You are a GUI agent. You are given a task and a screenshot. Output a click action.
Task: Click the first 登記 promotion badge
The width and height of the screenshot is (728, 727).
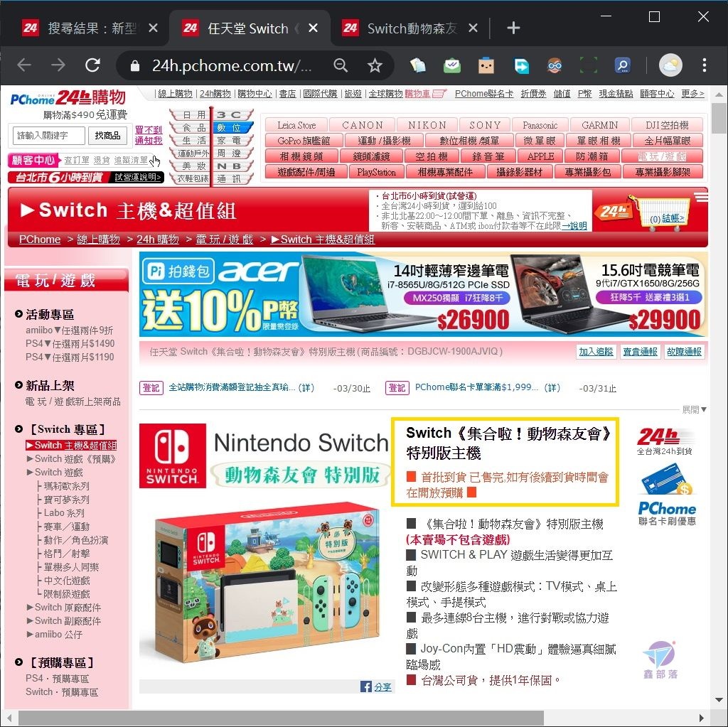click(x=151, y=387)
